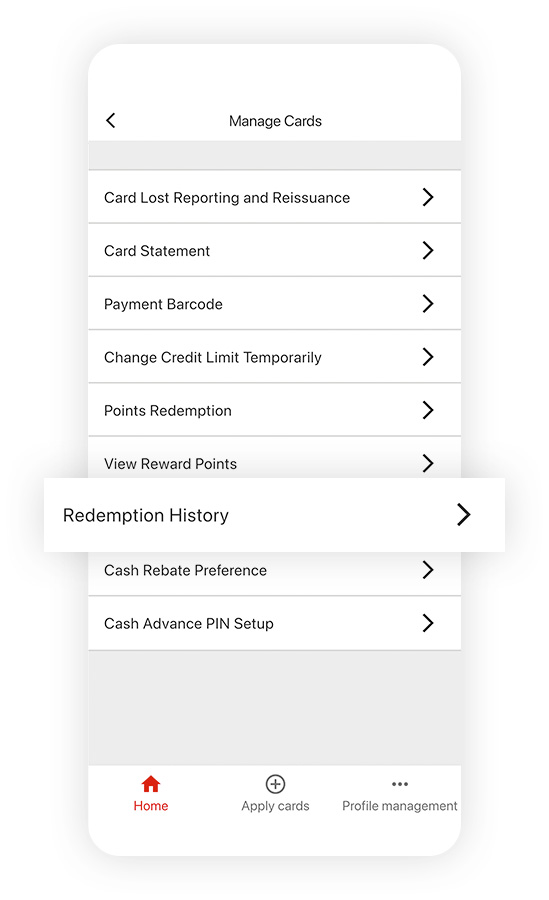Open the Profile management tab label
The height and width of the screenshot is (900, 549).
point(400,806)
